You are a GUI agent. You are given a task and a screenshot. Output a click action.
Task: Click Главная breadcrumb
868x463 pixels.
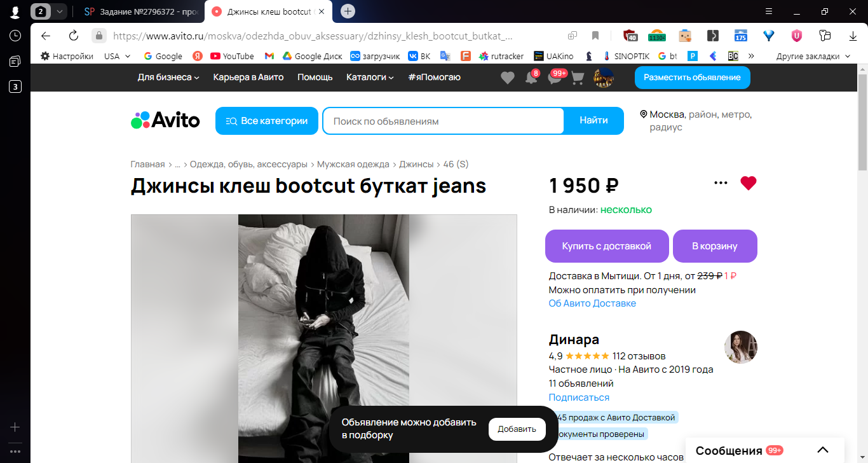click(147, 164)
